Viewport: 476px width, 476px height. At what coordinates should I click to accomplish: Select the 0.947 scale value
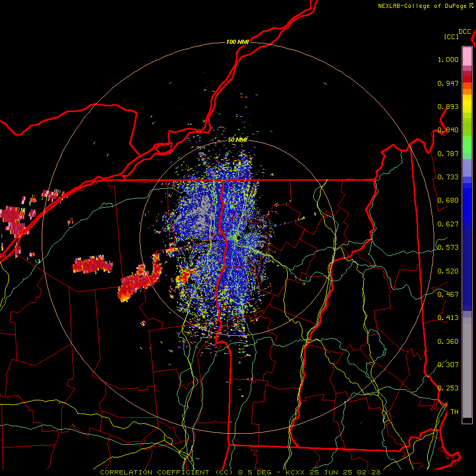coord(448,83)
